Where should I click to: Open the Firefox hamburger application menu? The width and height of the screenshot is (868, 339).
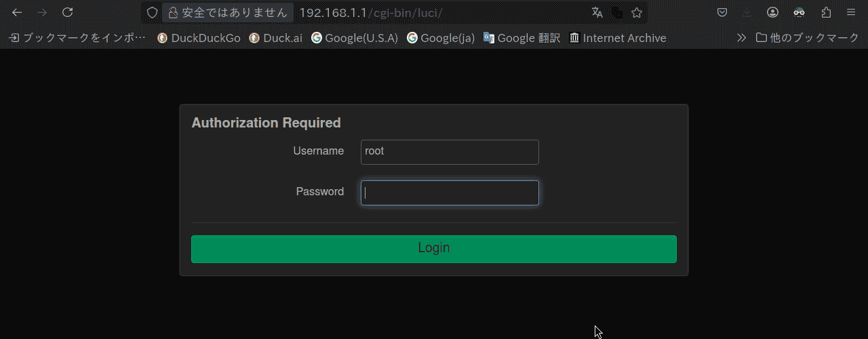[x=850, y=12]
